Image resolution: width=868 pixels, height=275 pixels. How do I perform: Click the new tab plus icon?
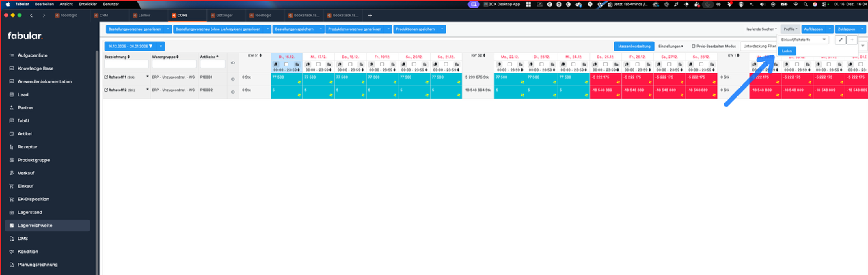370,15
